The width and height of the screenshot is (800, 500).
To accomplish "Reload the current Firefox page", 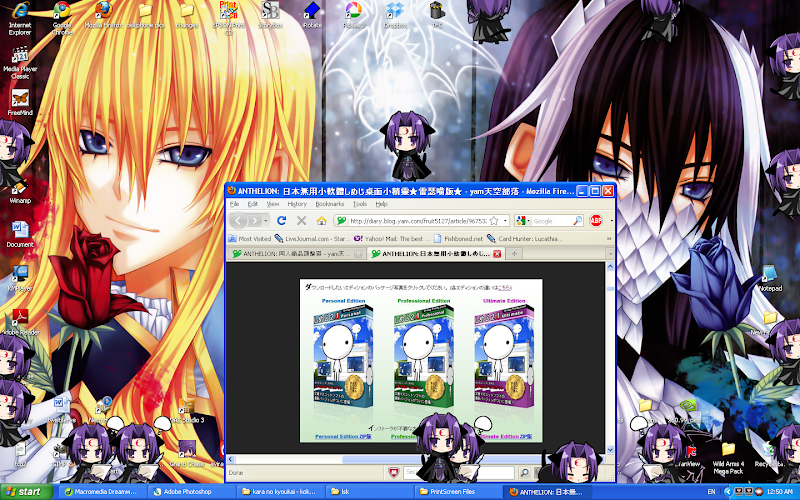I will pyautogui.click(x=281, y=220).
